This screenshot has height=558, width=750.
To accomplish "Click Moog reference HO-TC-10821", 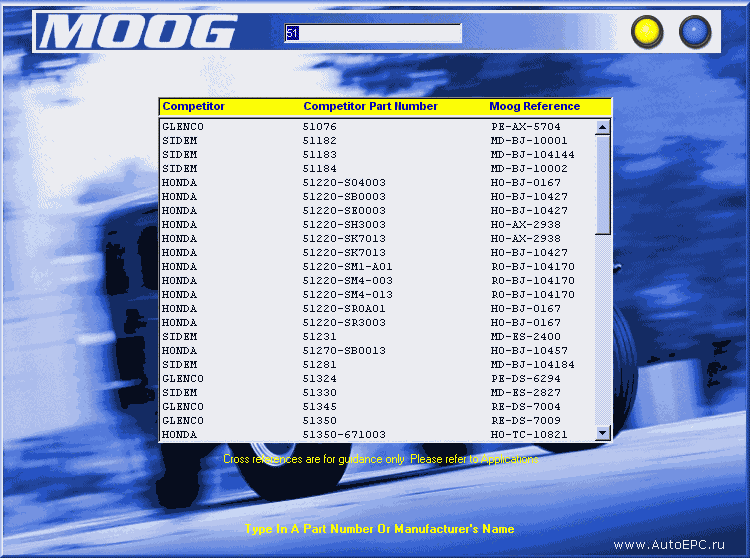I will pyautogui.click(x=529, y=434).
